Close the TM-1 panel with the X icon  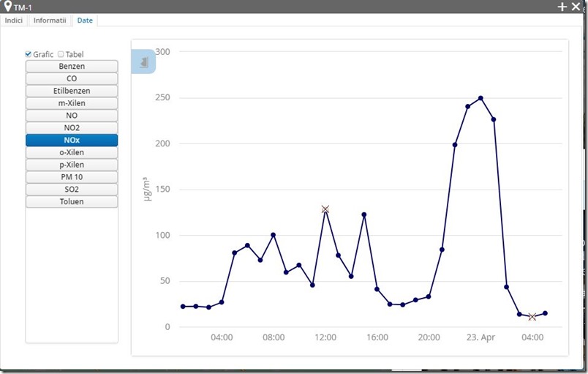tap(576, 7)
